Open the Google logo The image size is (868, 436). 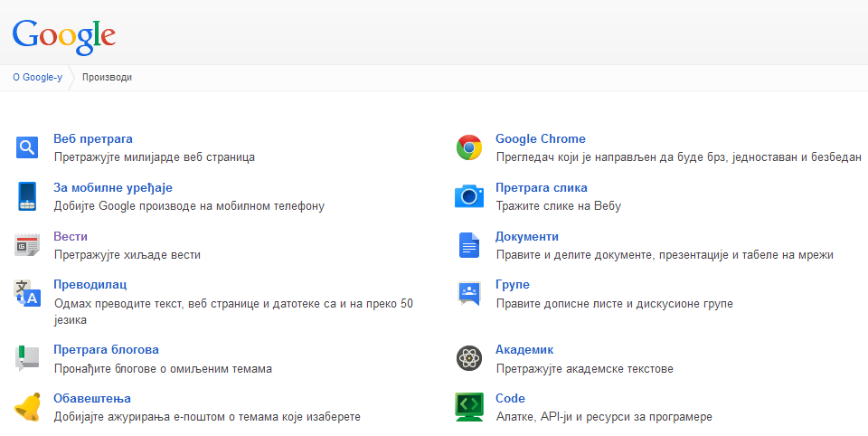64,36
